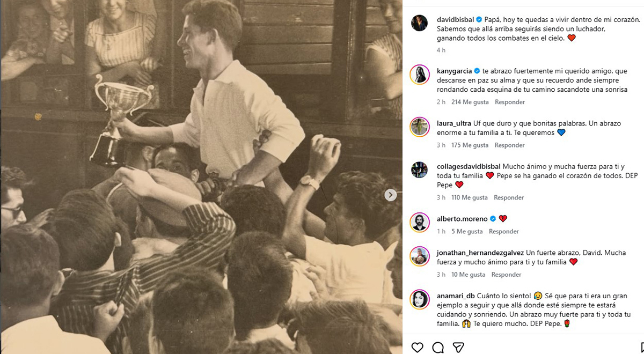Viewport: 644px width, 354px height.
Task: Open davidbisbal's profile picture
Action: click(x=419, y=23)
